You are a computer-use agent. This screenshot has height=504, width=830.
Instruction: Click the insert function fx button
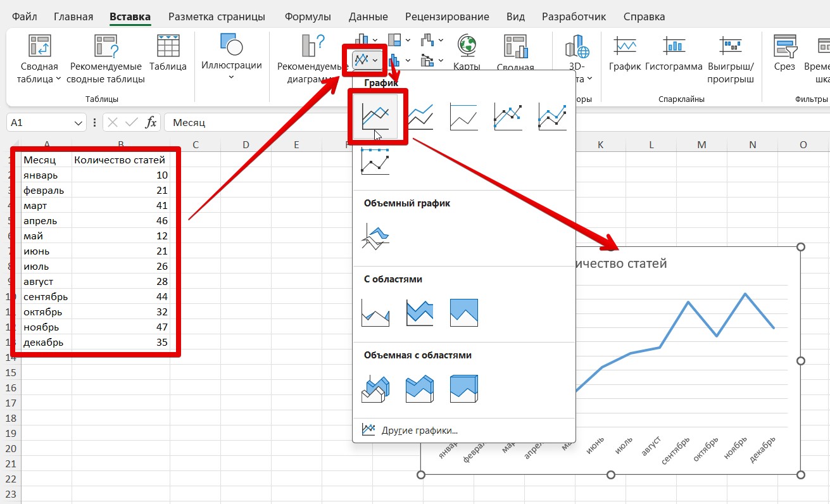(151, 123)
